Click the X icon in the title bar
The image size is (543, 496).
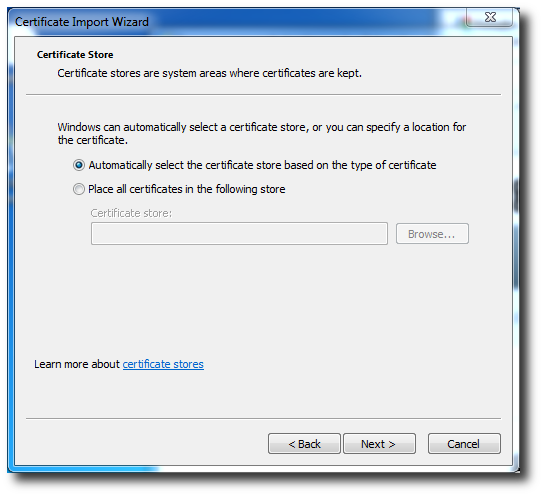[x=490, y=17]
